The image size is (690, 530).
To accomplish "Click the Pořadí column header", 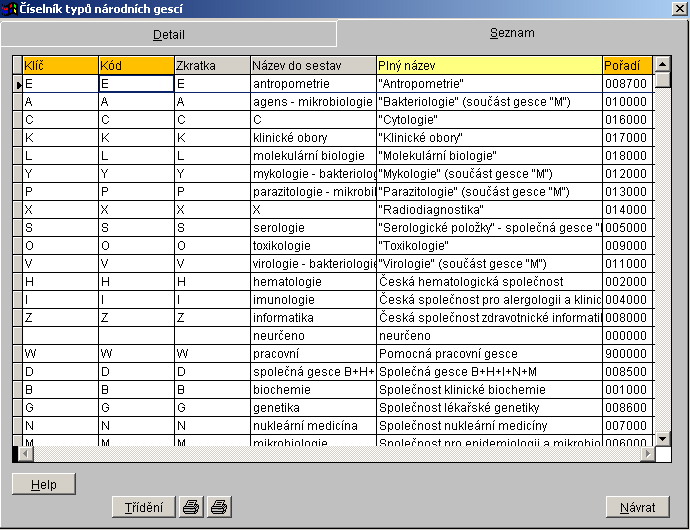I will point(627,65).
